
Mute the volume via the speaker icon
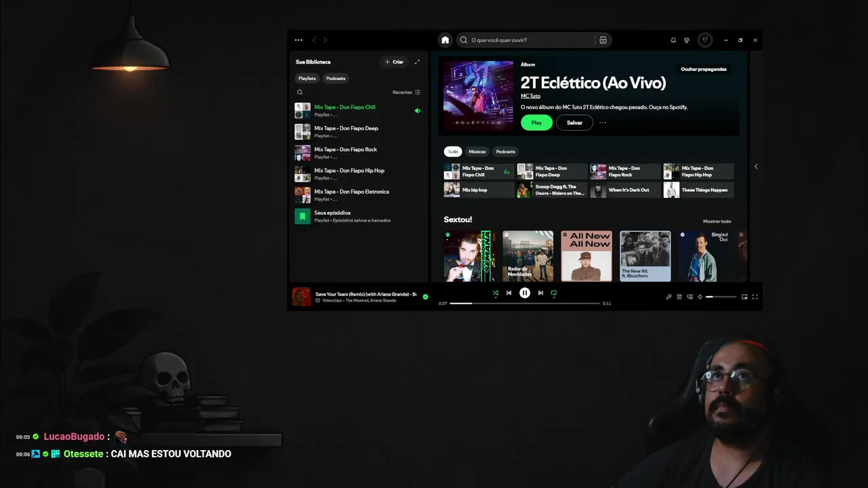click(x=700, y=297)
